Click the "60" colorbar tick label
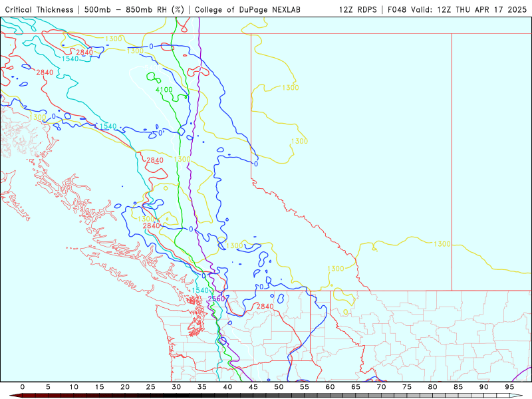Image resolution: width=532 pixels, height=399 pixels. point(330,387)
